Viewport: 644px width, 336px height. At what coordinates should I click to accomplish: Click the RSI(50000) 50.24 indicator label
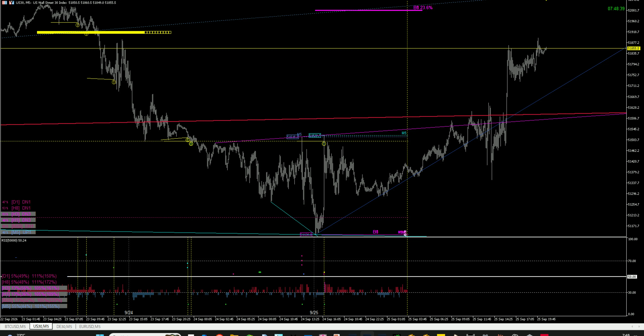pos(14,240)
